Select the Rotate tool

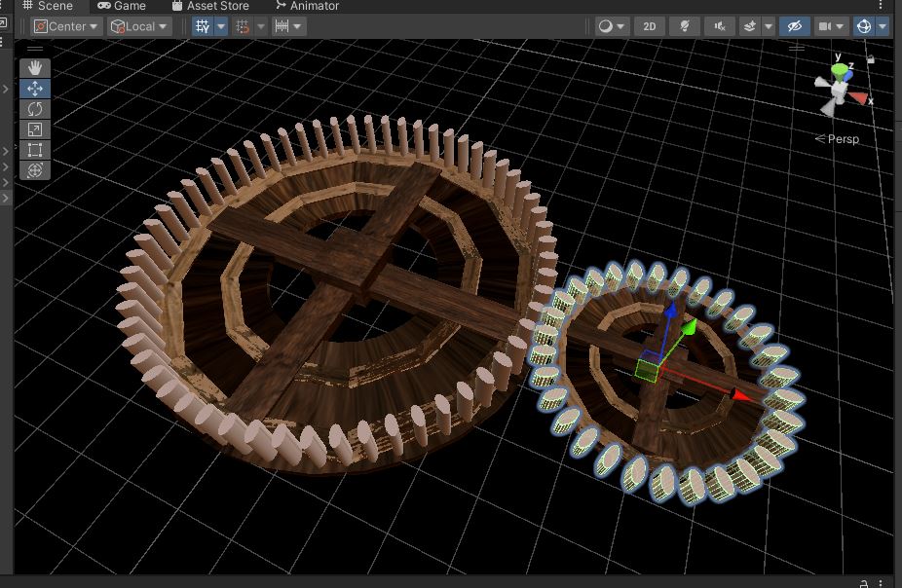[35, 109]
